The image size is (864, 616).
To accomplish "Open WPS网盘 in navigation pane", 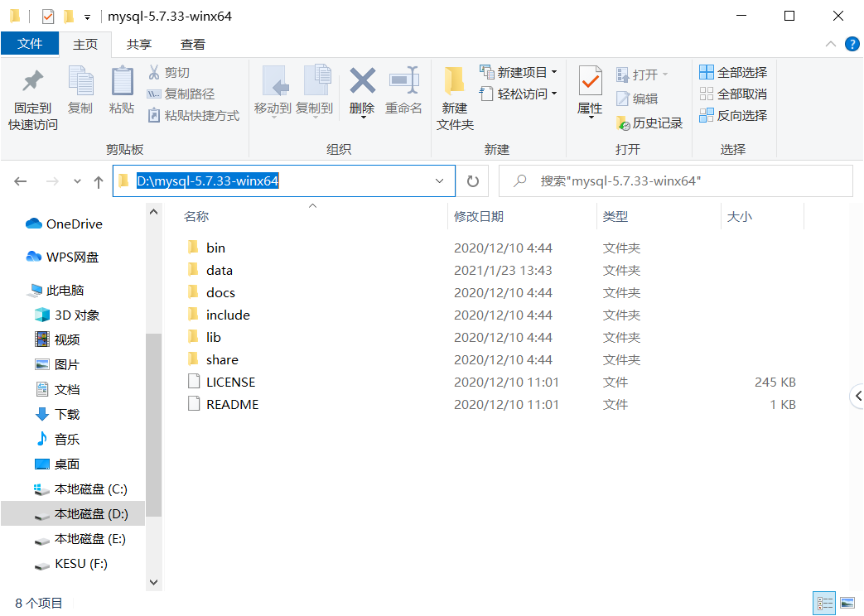I will coord(72,257).
